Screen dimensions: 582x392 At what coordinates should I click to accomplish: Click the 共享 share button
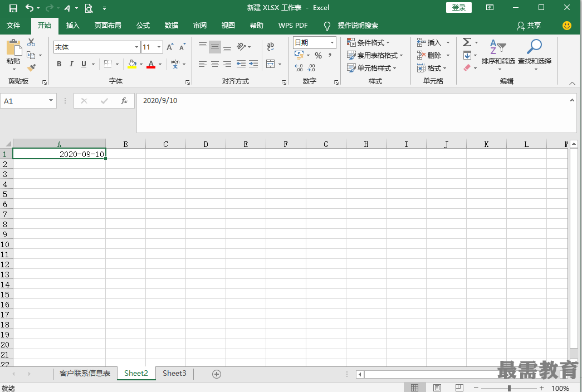pyautogui.click(x=529, y=25)
